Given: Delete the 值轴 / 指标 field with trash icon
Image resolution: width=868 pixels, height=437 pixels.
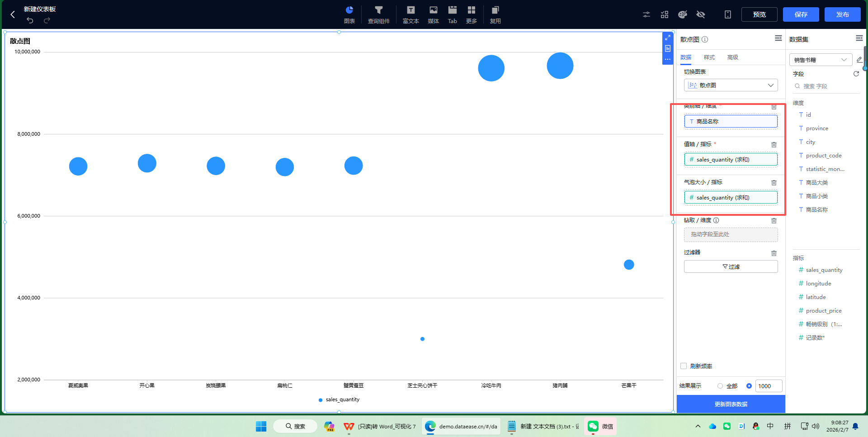Looking at the screenshot, I should [x=774, y=145].
